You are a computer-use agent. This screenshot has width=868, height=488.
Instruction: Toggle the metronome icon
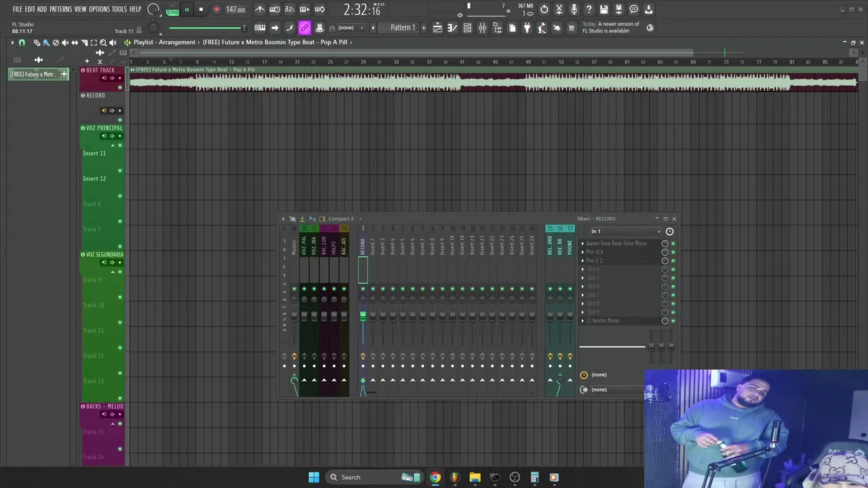pyautogui.click(x=260, y=9)
